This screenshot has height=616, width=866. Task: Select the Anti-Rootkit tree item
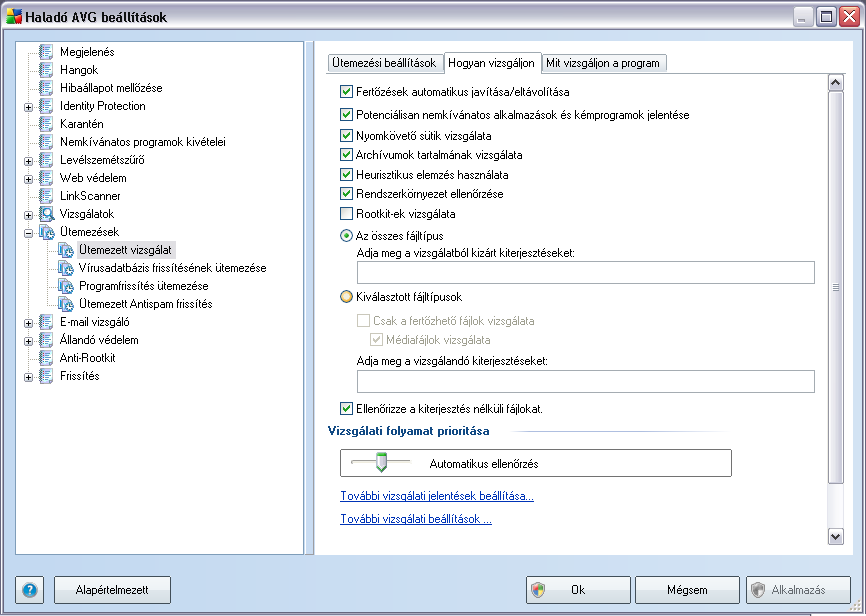click(88, 358)
